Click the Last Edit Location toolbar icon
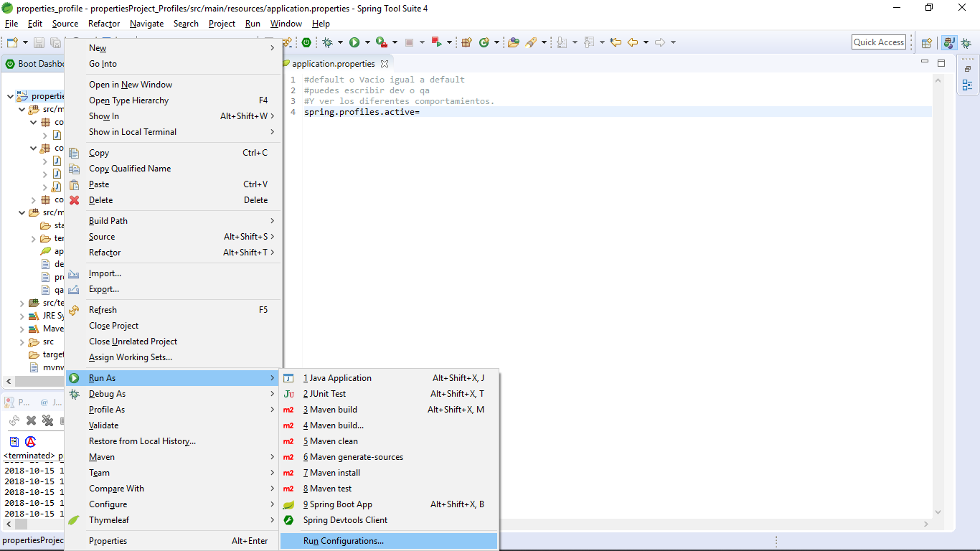Image resolution: width=980 pixels, height=551 pixels. coord(616,42)
